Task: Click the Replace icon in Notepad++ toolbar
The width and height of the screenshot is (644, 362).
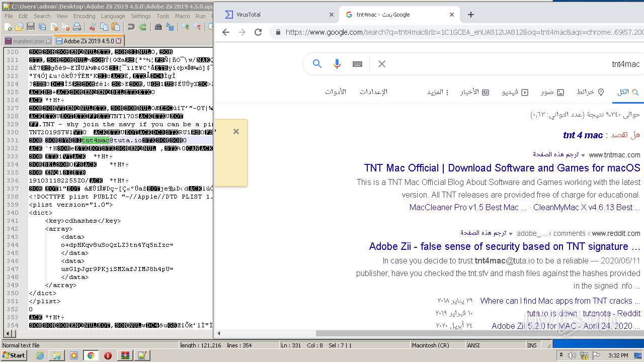Action: [170, 27]
